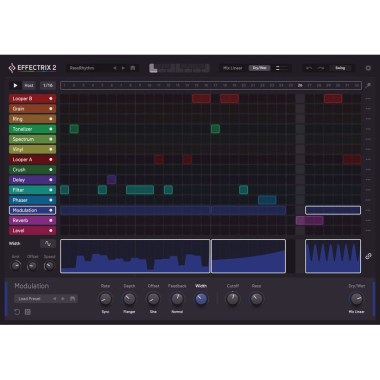This screenshot has width=380, height=380.
Task: Open the Load Preset selector
Action: click(x=32, y=299)
